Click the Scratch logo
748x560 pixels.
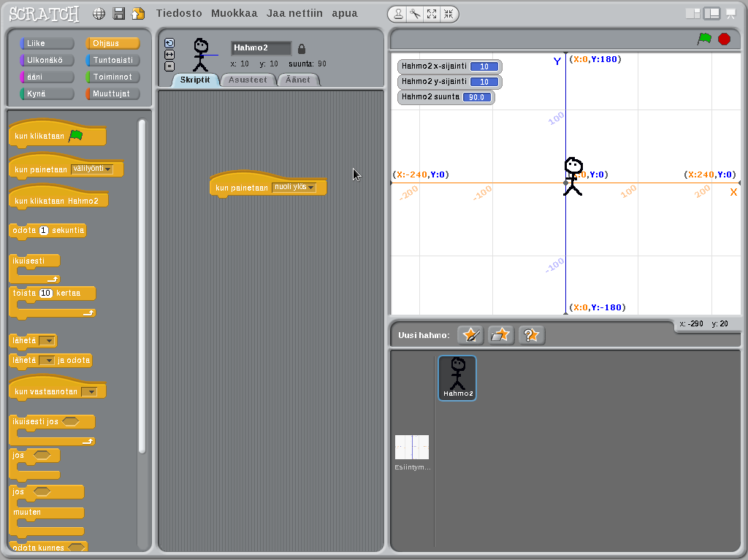(x=44, y=14)
